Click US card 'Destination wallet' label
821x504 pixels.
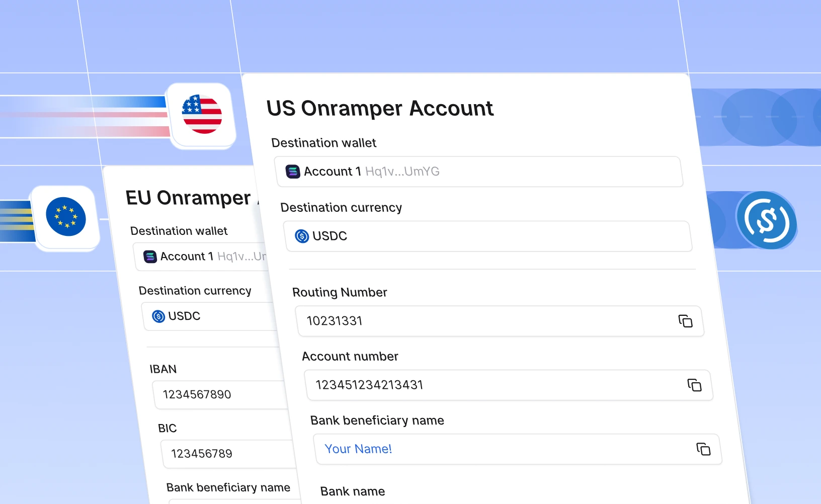click(324, 143)
